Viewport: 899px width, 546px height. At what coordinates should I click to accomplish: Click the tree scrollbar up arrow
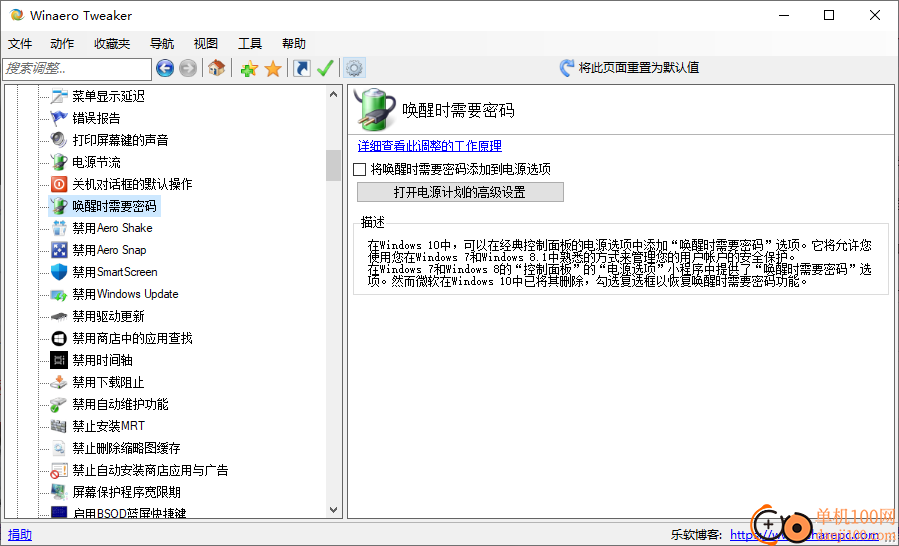point(334,93)
